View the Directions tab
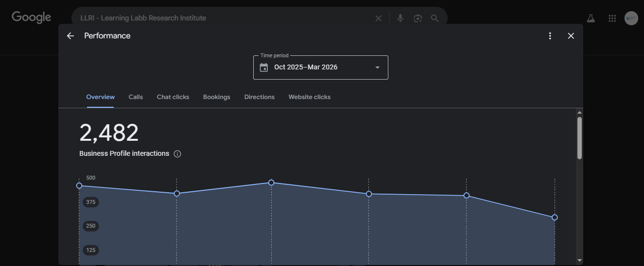The width and height of the screenshot is (644, 266). (259, 97)
